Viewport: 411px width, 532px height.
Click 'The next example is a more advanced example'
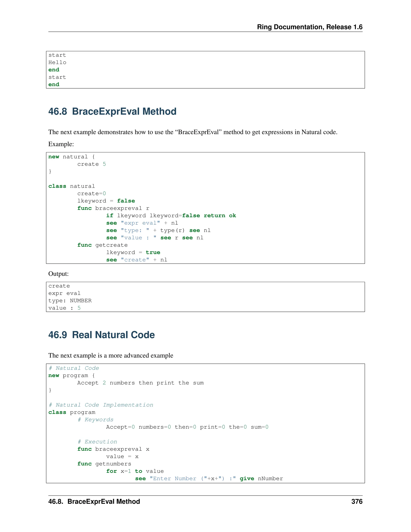click(111, 355)
